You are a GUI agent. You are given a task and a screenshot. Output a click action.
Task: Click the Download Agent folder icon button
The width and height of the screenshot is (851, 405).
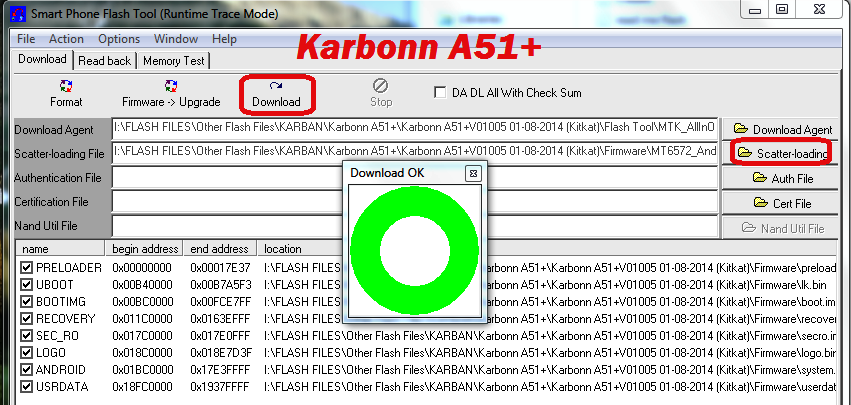coord(780,130)
